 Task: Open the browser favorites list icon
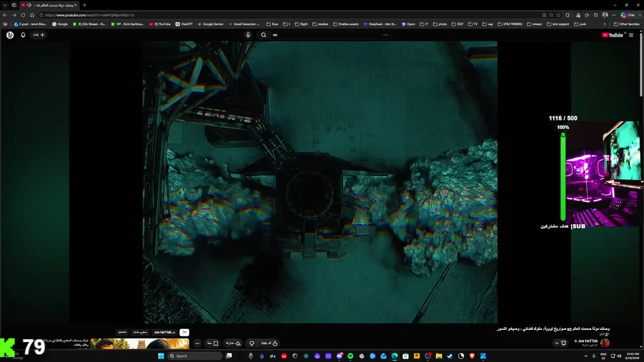pyautogui.click(x=587, y=15)
